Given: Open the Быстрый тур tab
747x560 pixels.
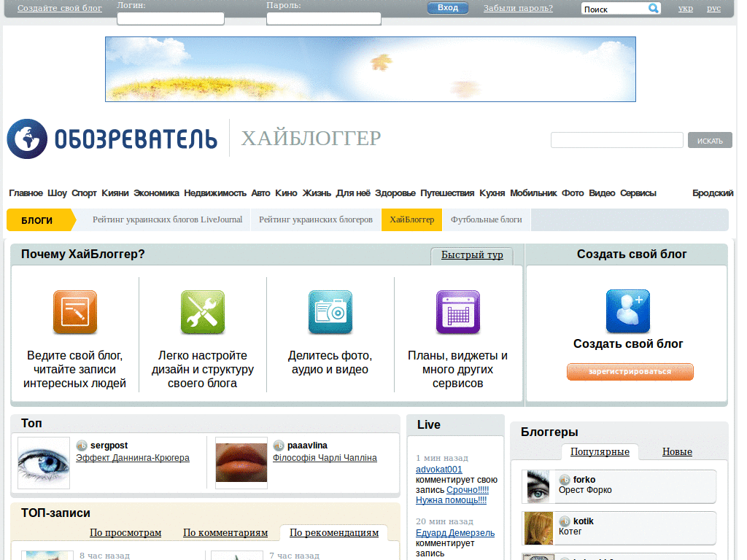Looking at the screenshot, I should (x=472, y=255).
